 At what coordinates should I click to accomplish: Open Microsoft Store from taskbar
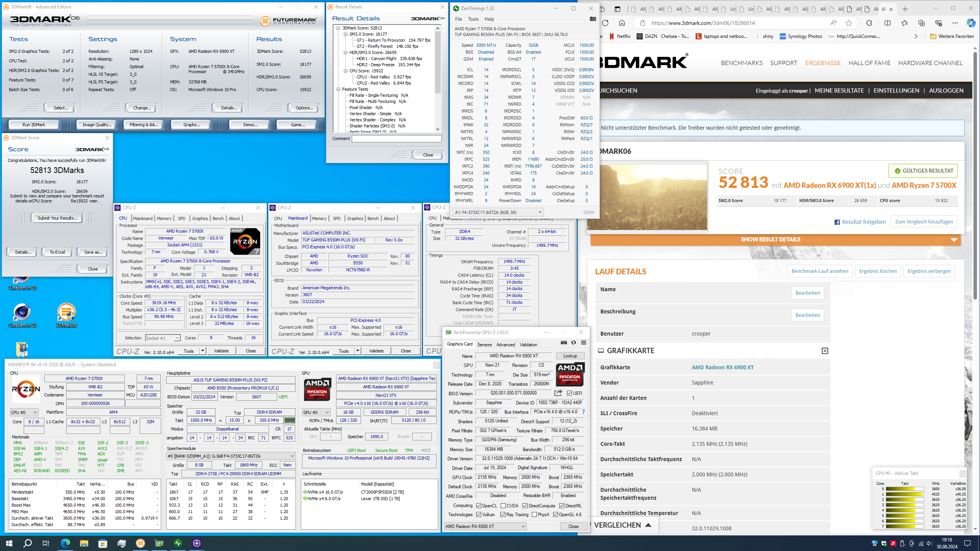(x=103, y=543)
